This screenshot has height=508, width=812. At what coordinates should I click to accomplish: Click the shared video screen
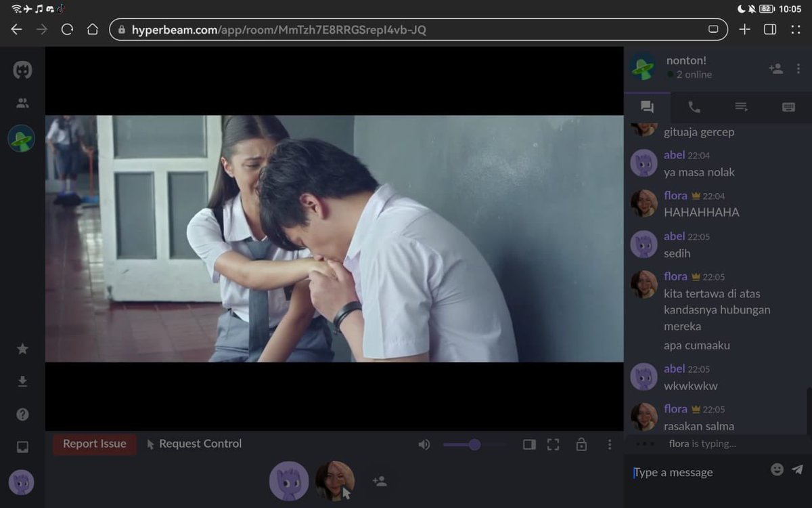[334, 238]
